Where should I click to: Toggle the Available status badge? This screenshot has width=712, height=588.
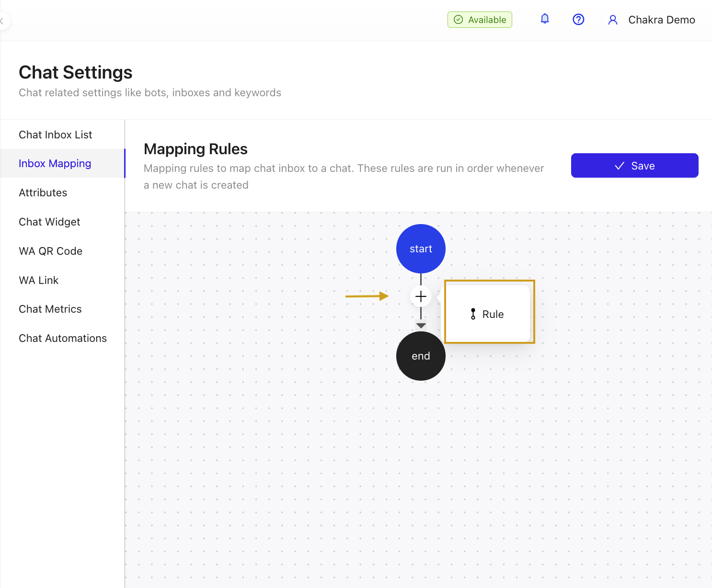coord(480,20)
